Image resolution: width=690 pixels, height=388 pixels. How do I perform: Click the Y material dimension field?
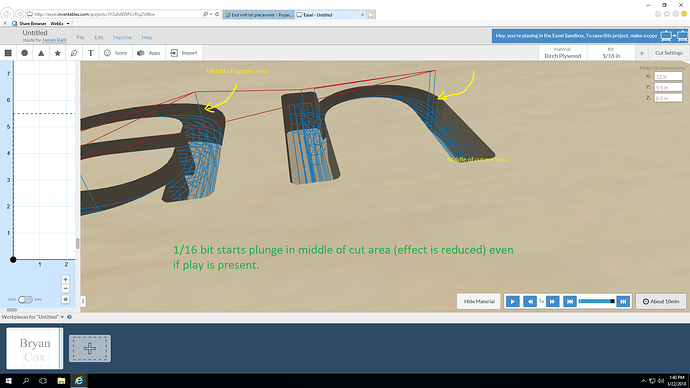point(668,87)
